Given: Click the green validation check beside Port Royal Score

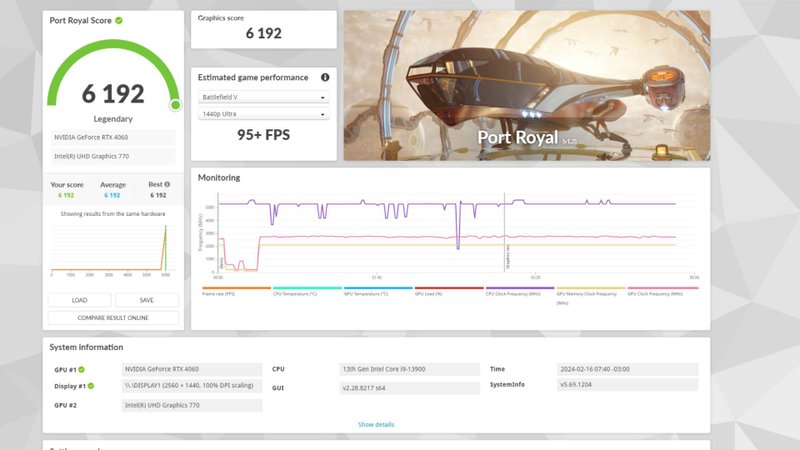Looking at the screenshot, I should click(119, 20).
